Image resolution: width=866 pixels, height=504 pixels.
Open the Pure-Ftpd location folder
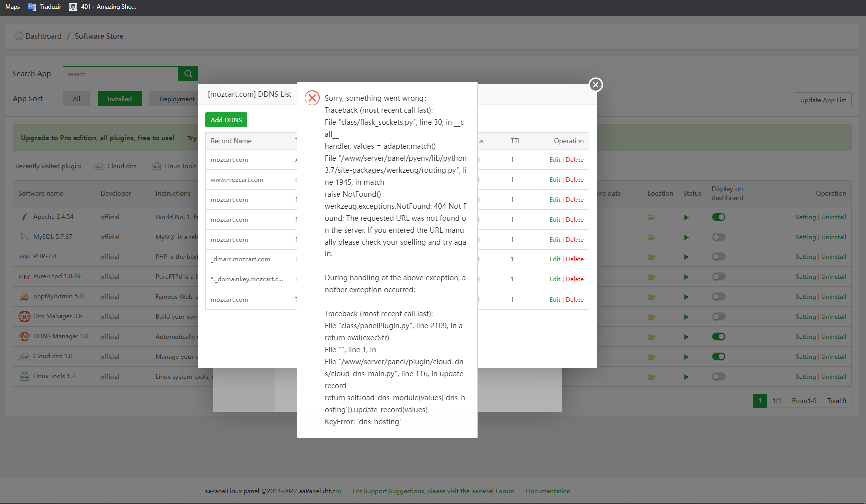[651, 277]
